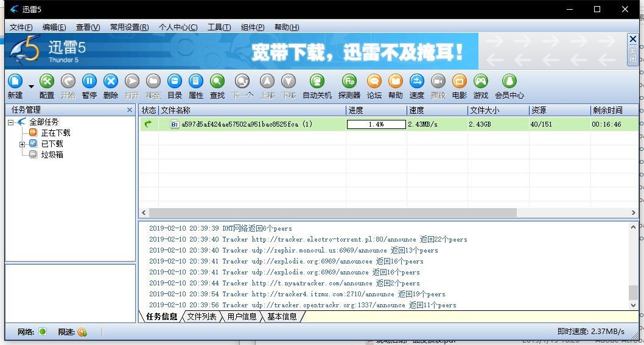
Task: Open 配置 (Settings) from the toolbar
Action: click(47, 81)
